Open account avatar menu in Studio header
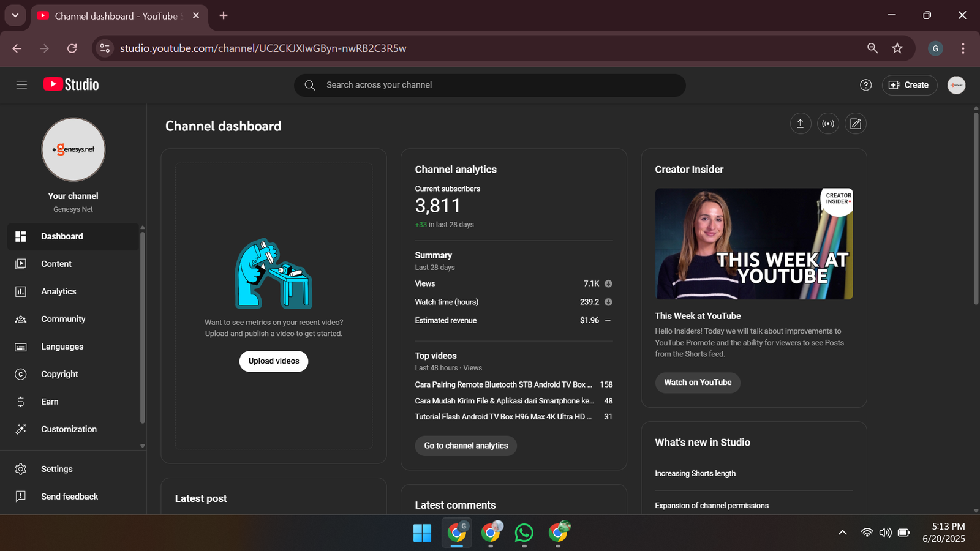The image size is (980, 551). pyautogui.click(x=956, y=85)
